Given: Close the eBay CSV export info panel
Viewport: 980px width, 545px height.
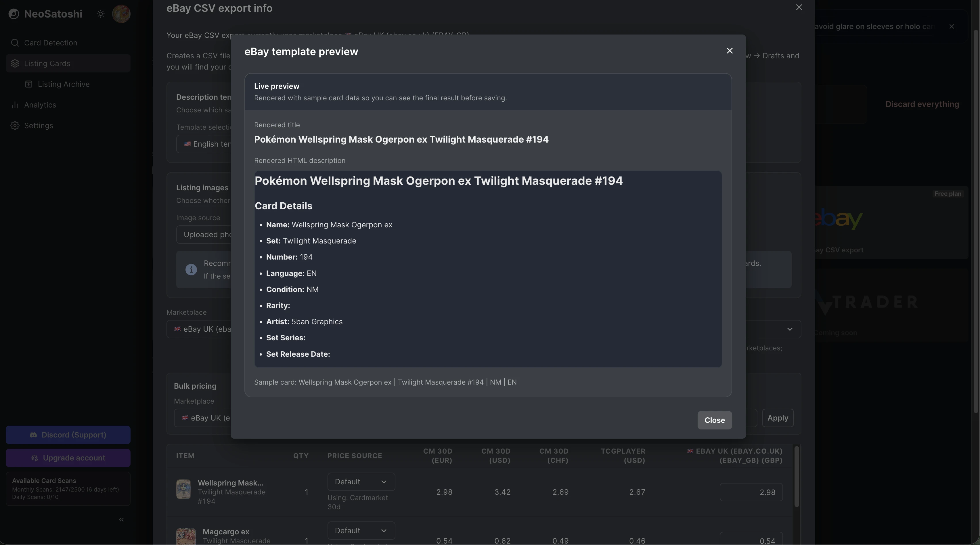Looking at the screenshot, I should pyautogui.click(x=799, y=7).
